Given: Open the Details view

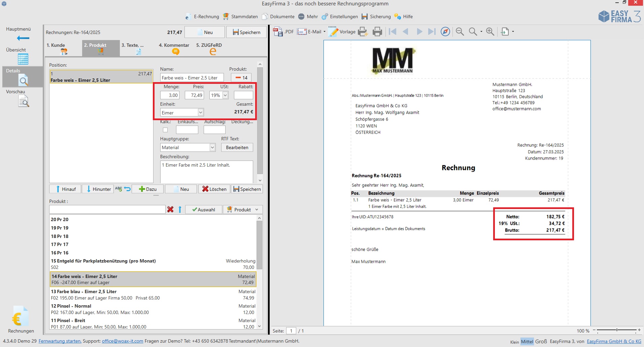Looking at the screenshot, I should point(23,77).
